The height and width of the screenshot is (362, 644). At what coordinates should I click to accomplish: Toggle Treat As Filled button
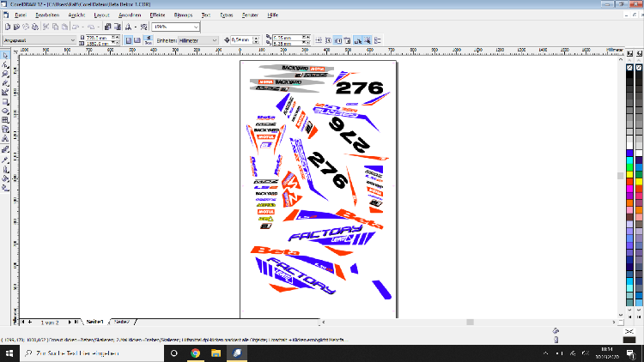[x=368, y=40]
